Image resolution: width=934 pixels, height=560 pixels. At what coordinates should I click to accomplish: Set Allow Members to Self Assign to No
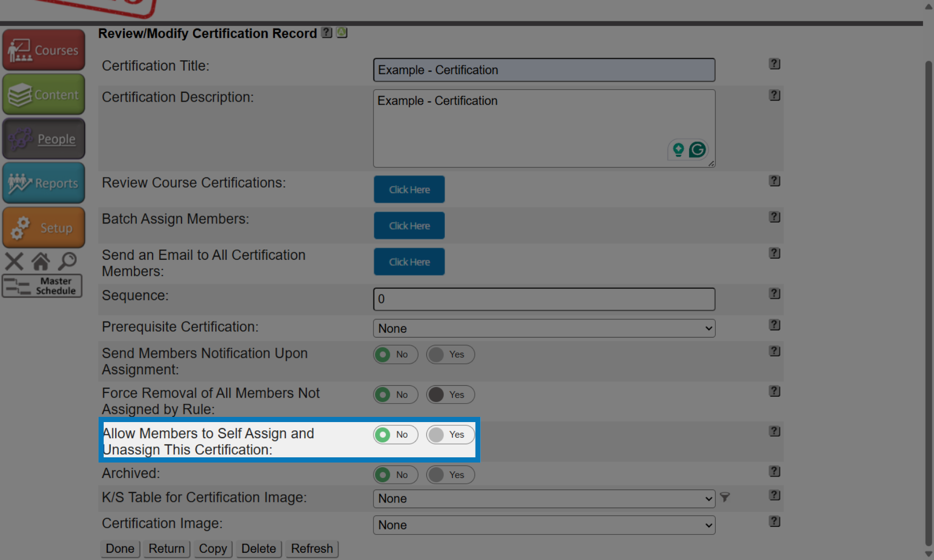pyautogui.click(x=395, y=435)
